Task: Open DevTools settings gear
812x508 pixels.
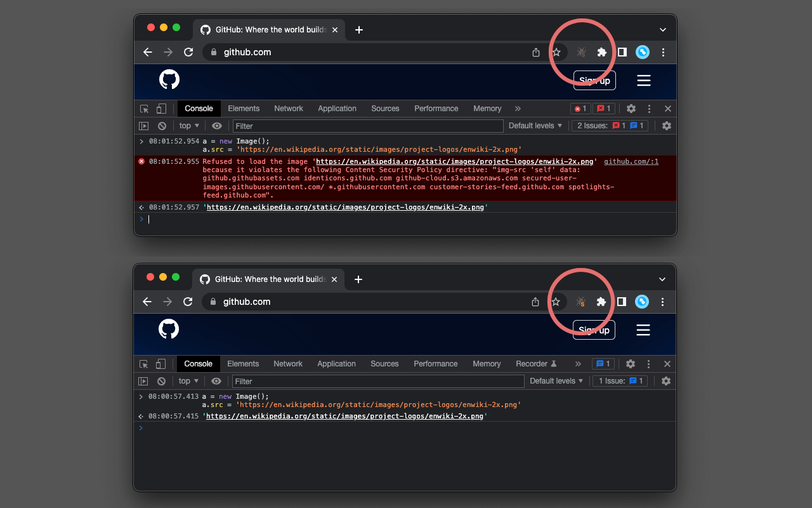Action: pyautogui.click(x=631, y=108)
